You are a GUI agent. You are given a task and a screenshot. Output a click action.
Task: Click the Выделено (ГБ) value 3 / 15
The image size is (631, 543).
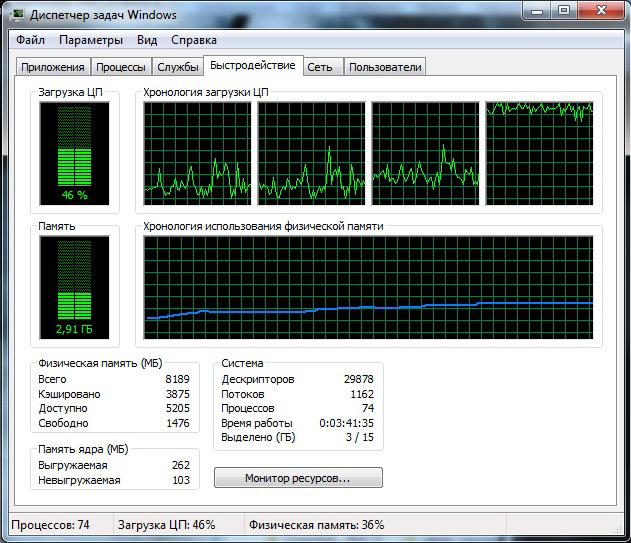[x=360, y=437]
